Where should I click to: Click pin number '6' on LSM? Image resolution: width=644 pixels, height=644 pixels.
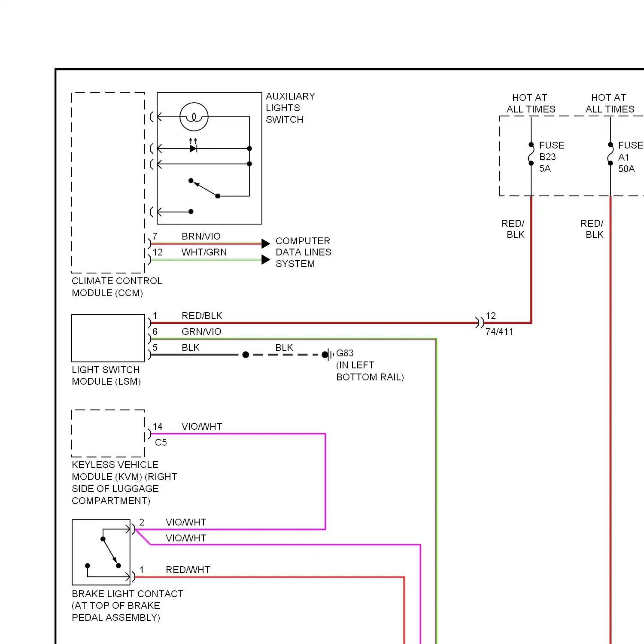(x=155, y=331)
